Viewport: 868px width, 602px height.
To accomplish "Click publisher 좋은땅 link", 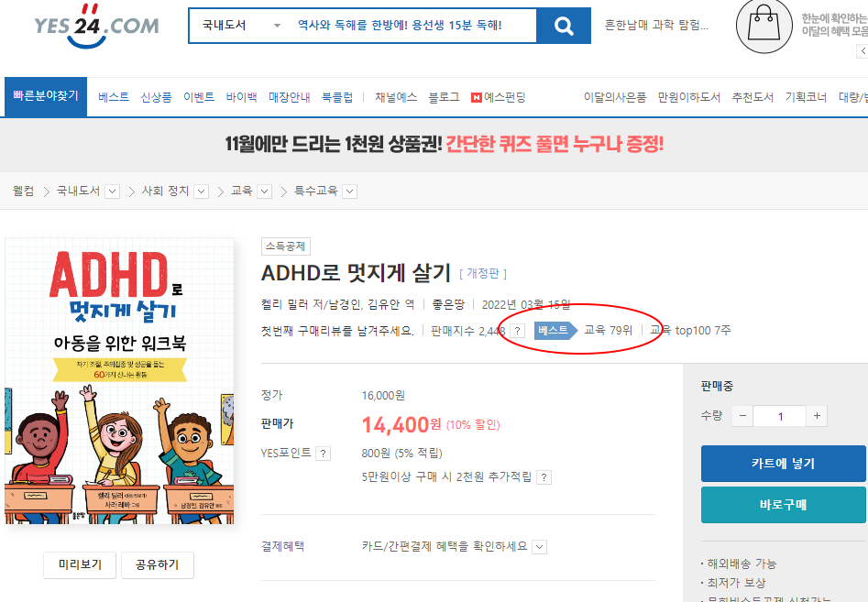I will (x=448, y=304).
